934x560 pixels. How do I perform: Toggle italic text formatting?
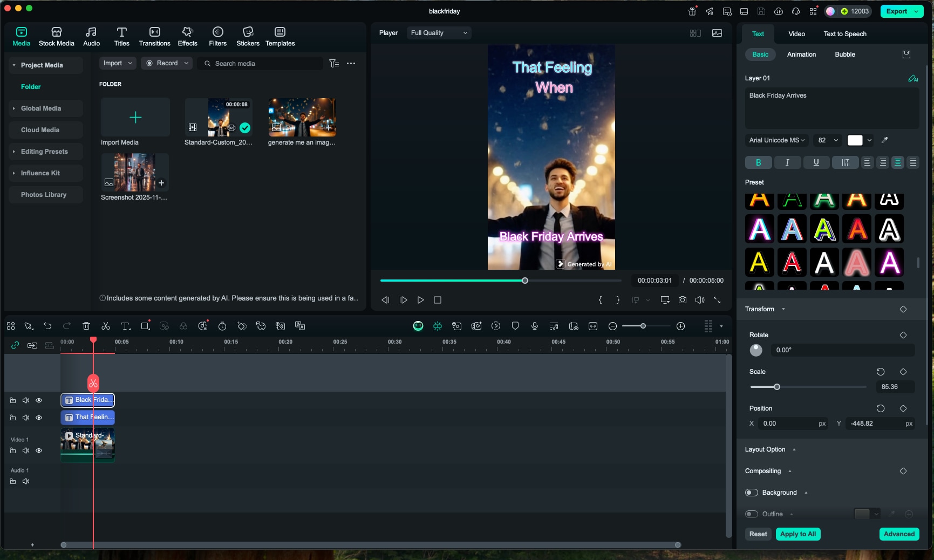point(787,162)
